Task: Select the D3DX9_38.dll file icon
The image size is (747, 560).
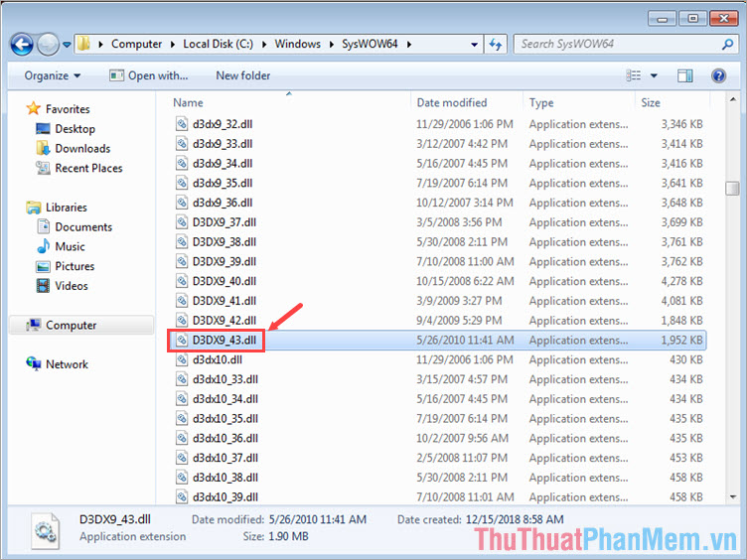Action: click(x=182, y=242)
